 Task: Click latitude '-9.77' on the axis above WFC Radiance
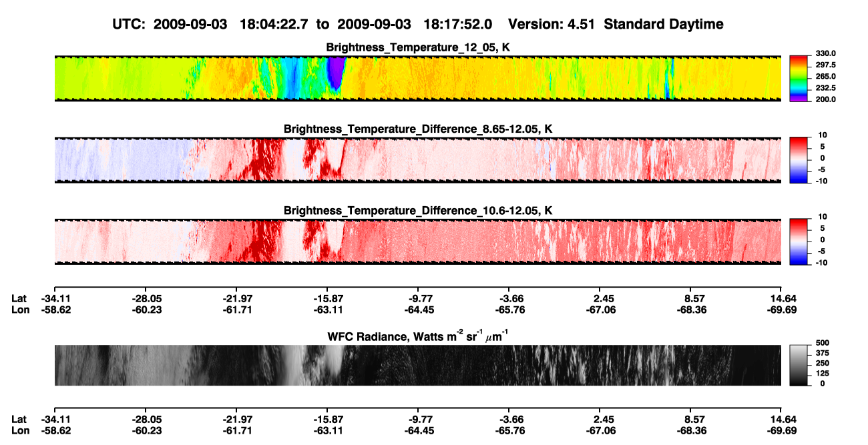[x=420, y=298]
